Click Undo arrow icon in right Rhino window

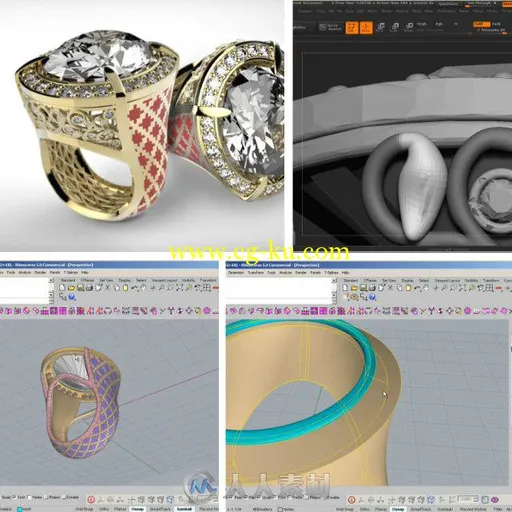pyautogui.click(x=417, y=288)
